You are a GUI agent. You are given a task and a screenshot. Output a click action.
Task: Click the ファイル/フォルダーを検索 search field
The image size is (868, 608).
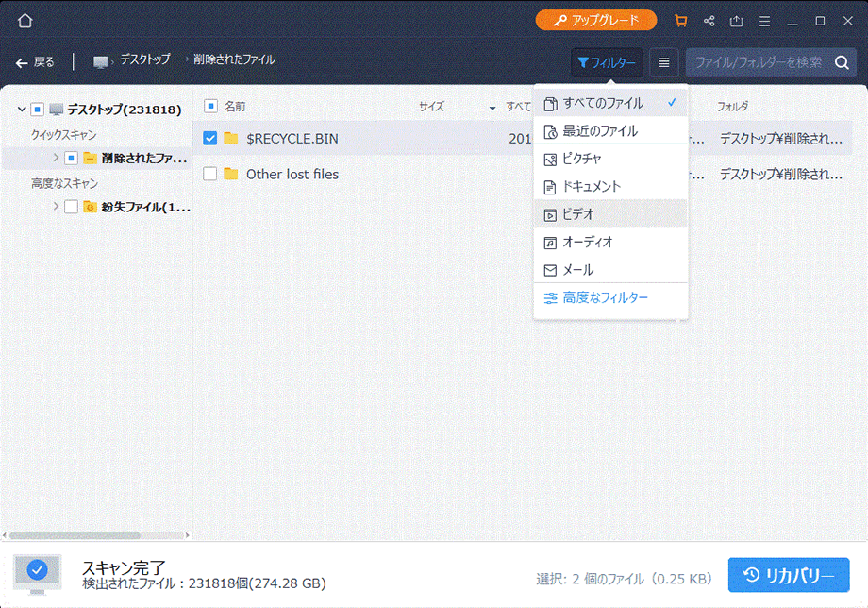click(x=759, y=62)
